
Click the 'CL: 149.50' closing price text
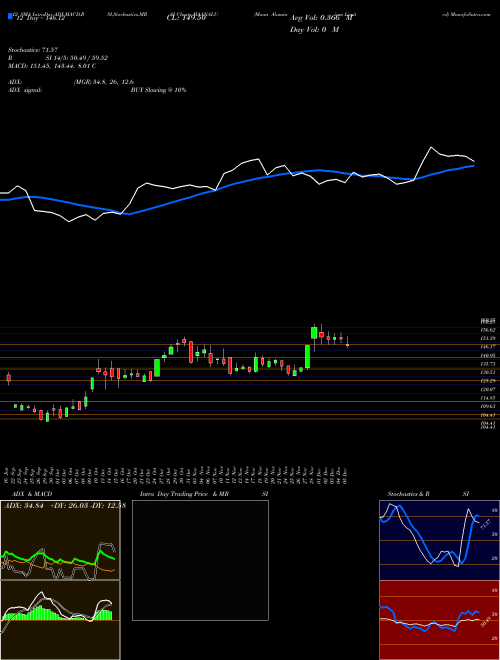(186, 18)
